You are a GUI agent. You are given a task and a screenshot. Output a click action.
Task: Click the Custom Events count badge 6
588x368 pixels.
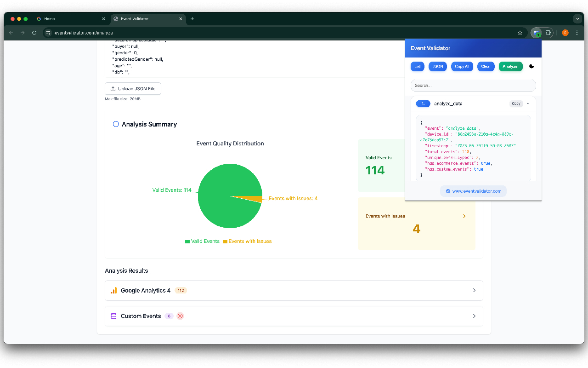[169, 316]
